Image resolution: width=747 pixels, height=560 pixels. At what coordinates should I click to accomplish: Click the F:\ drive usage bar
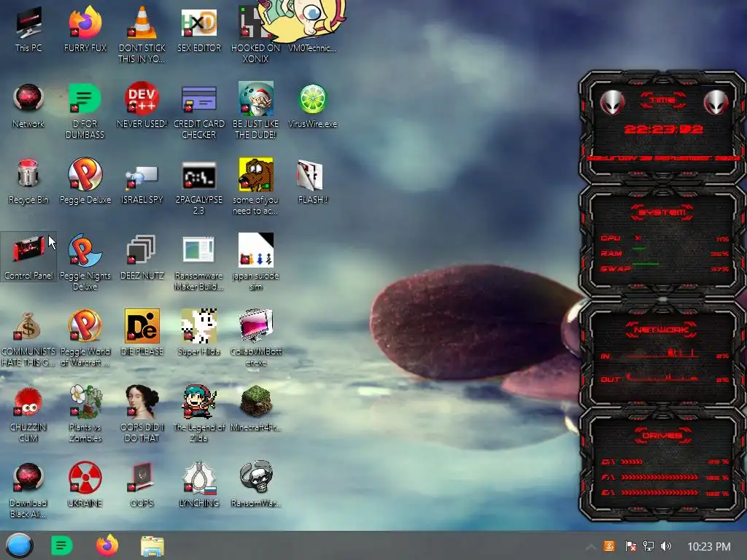coord(659,477)
